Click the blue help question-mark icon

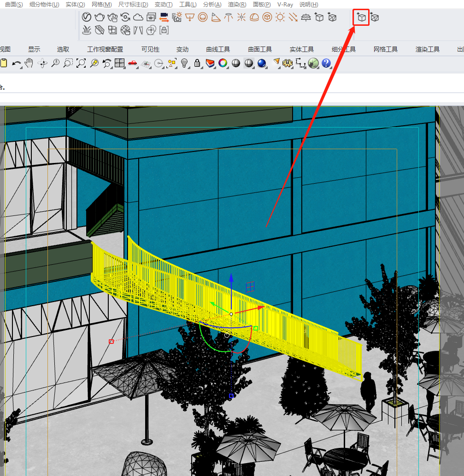click(x=326, y=63)
